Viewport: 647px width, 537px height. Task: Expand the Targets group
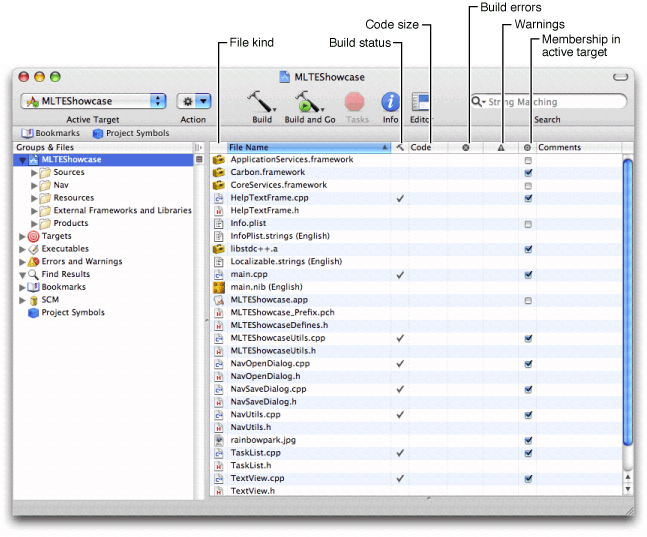click(x=23, y=236)
